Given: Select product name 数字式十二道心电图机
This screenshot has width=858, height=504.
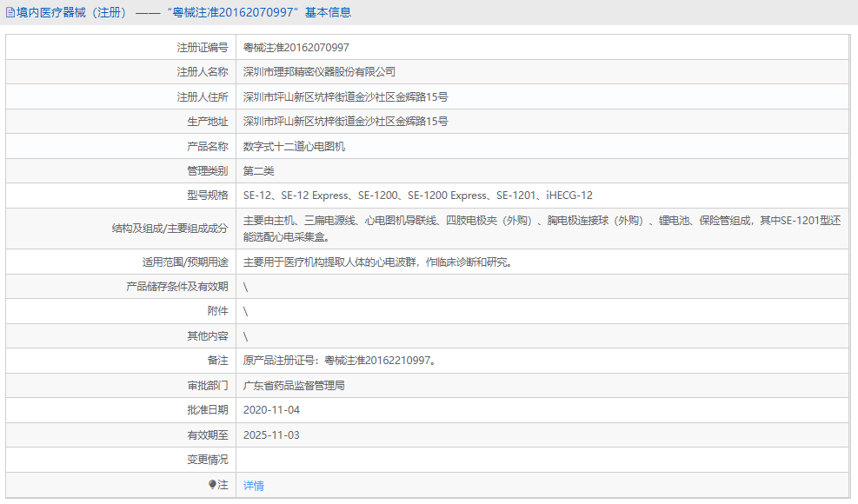Looking at the screenshot, I should [x=294, y=146].
